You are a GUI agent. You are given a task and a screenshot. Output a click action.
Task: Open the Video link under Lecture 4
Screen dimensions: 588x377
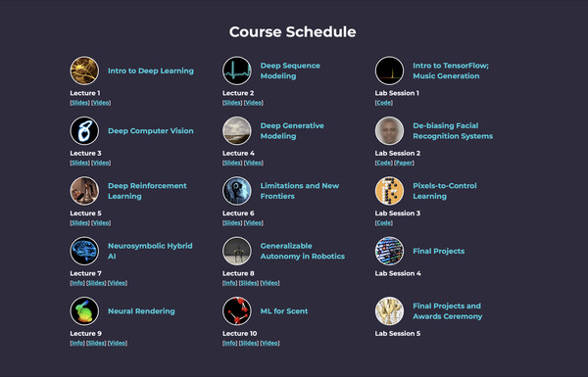(x=254, y=163)
